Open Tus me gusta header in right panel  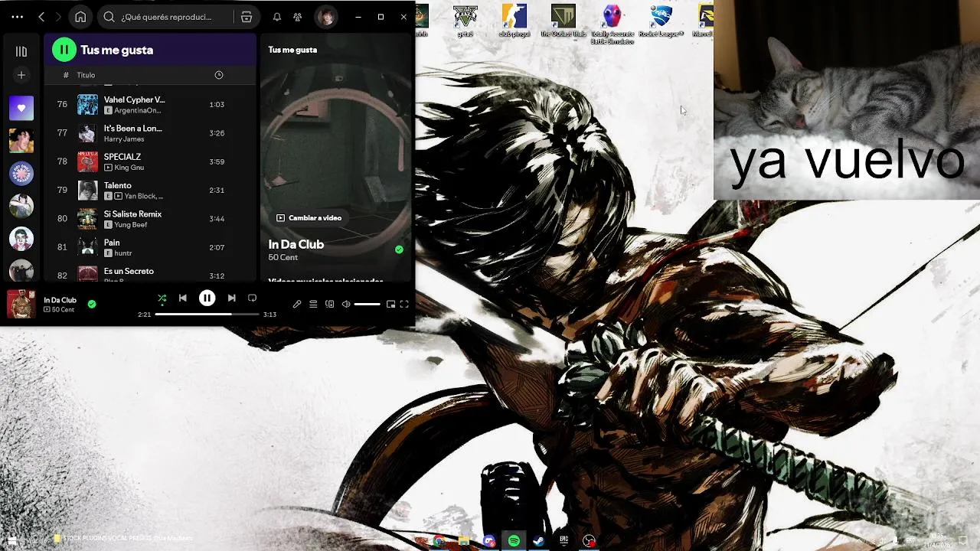(292, 50)
